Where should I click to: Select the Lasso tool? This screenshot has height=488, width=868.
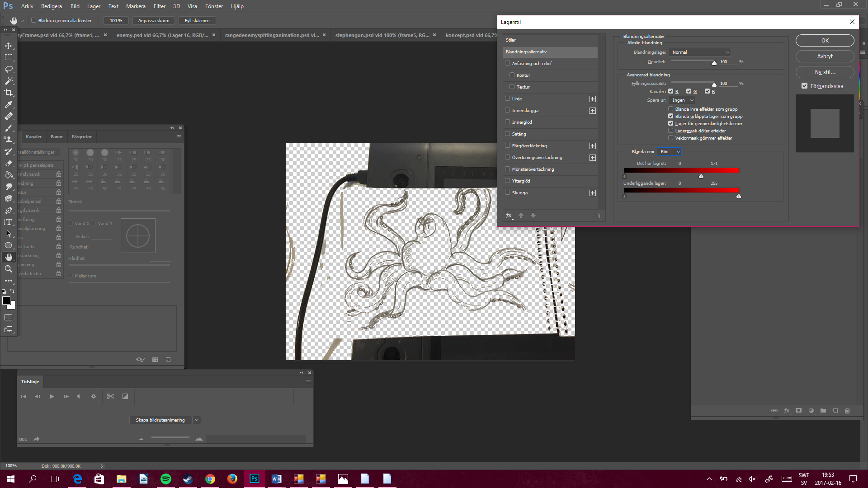pos(8,69)
